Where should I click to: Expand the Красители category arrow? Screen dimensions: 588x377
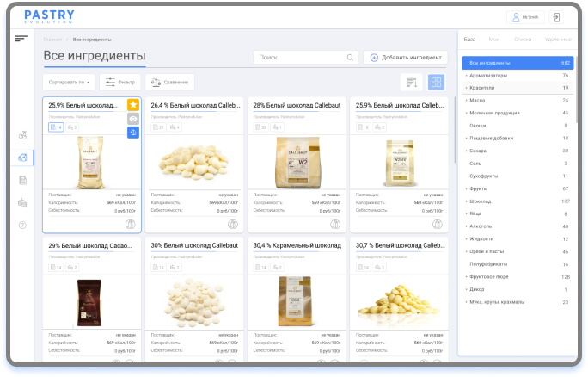click(x=466, y=88)
